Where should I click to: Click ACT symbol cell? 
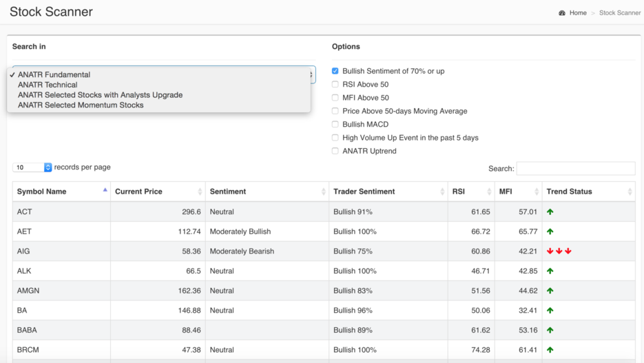coord(61,212)
